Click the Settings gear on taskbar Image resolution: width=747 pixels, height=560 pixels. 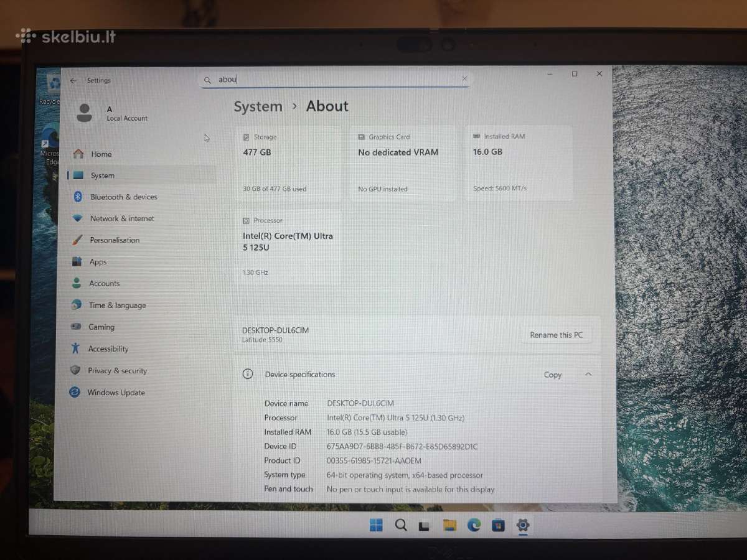[x=522, y=525]
